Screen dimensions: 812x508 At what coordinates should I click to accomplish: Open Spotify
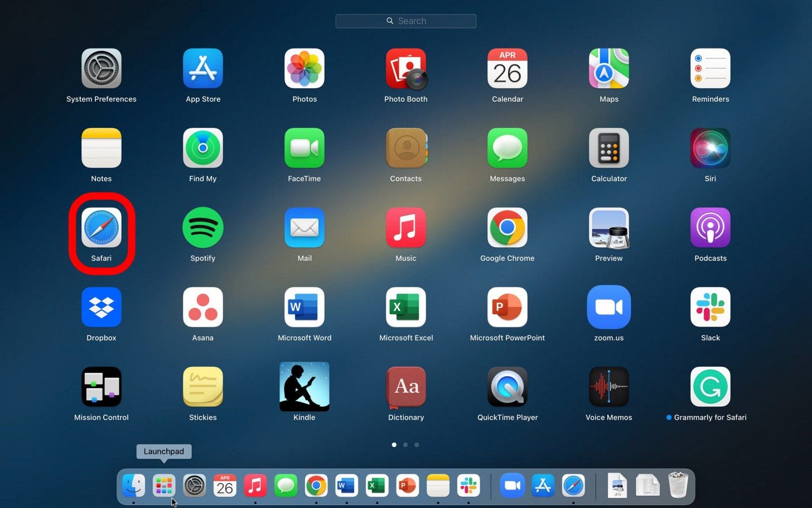(x=203, y=228)
